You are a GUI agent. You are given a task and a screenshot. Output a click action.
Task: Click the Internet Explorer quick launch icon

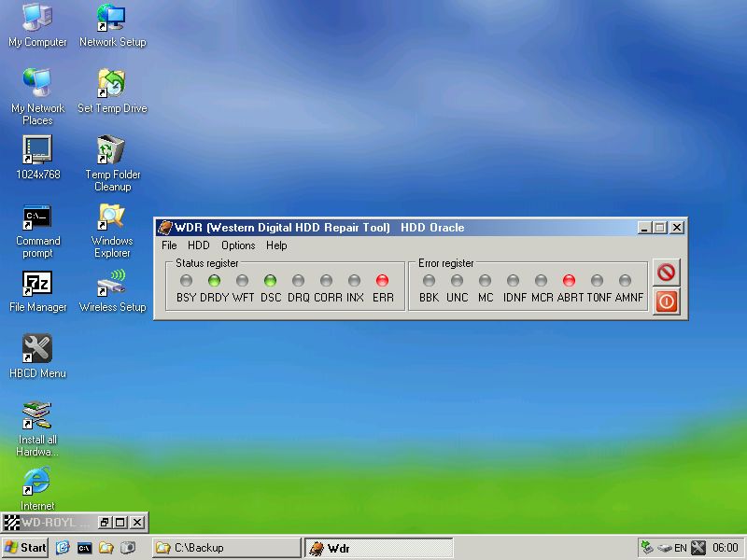[x=63, y=548]
